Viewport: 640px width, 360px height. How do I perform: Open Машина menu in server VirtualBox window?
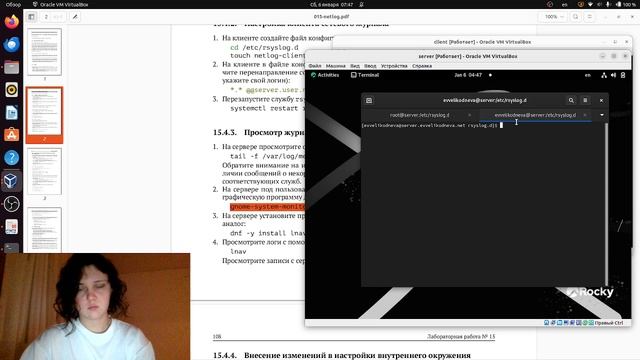coord(336,66)
